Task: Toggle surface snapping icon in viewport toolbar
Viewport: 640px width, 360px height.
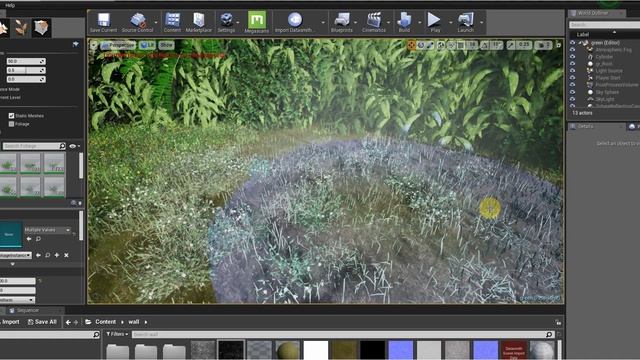Action: [x=451, y=45]
